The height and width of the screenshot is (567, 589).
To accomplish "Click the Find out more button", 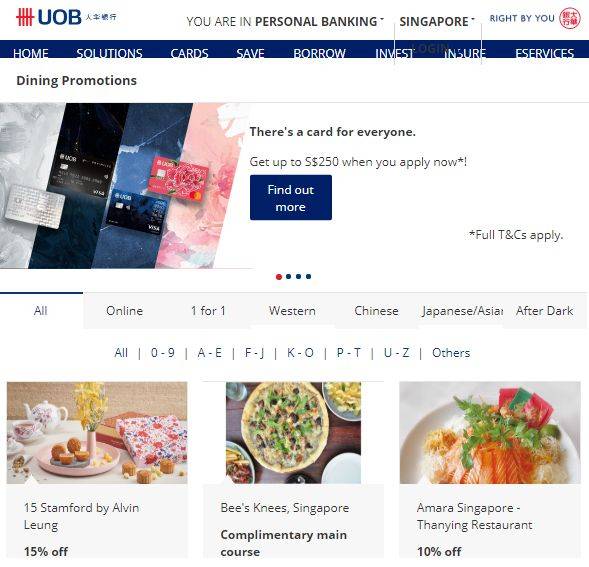I will 291,198.
